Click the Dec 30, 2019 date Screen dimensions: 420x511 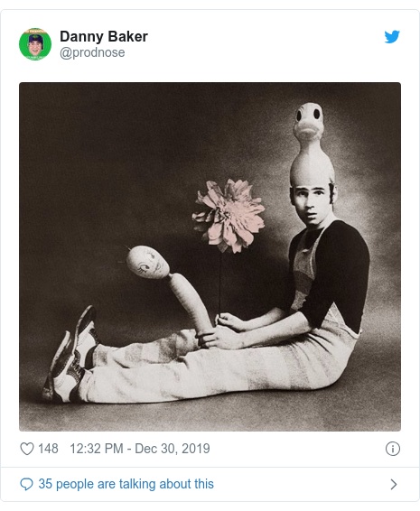click(x=173, y=449)
